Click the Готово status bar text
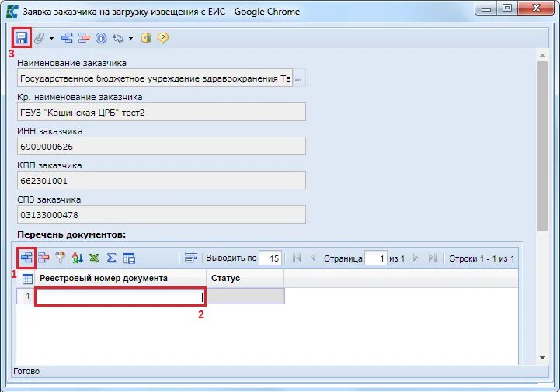 [x=26, y=371]
